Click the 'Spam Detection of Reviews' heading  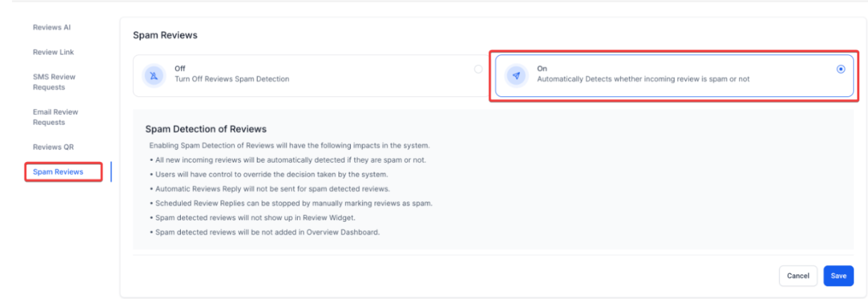(205, 129)
